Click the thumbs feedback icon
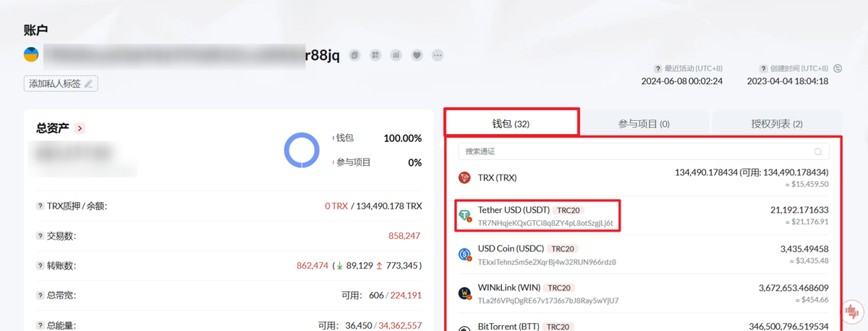Screen dimensions: 868x331 coord(851,311)
